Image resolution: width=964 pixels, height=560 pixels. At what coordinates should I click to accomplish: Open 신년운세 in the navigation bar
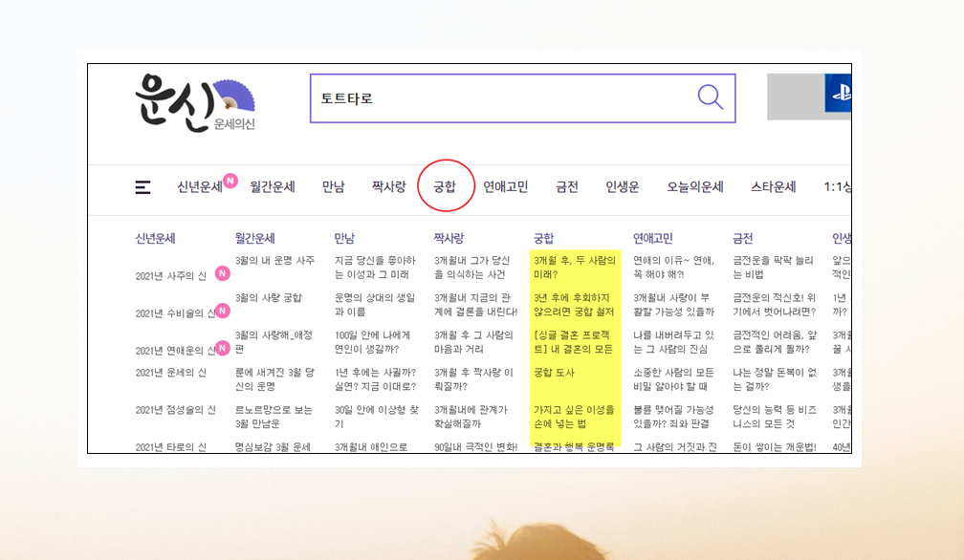pyautogui.click(x=199, y=186)
